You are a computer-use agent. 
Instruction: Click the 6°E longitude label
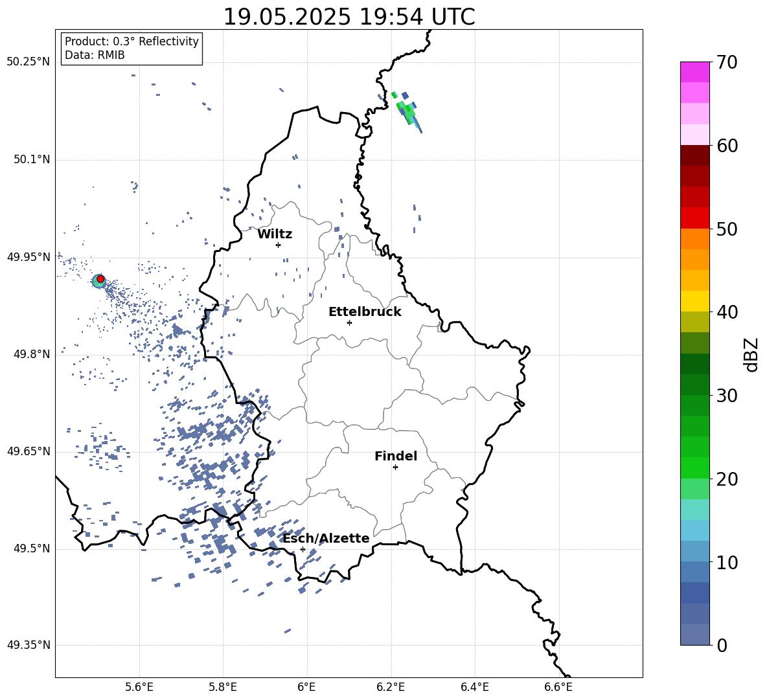click(x=306, y=687)
